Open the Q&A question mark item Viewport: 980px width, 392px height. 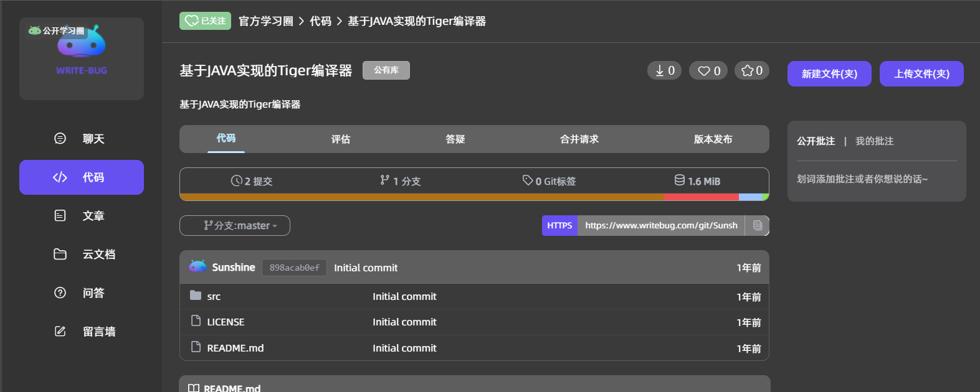click(82, 293)
